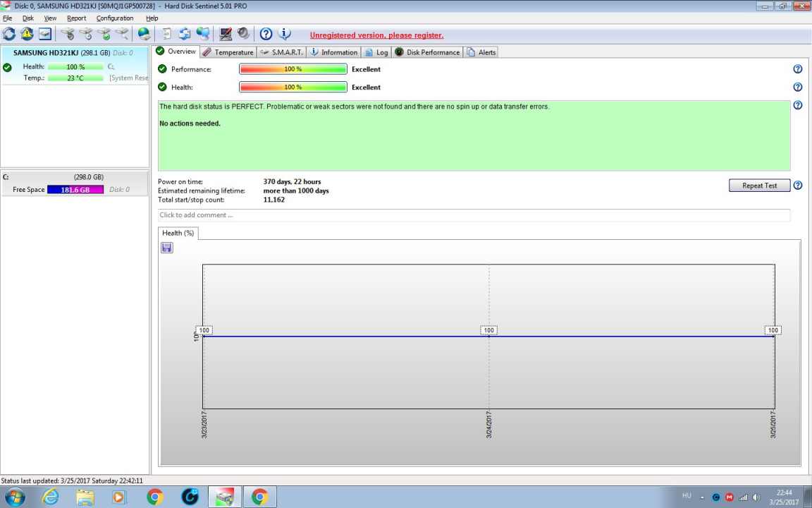Open the View menu
The height and width of the screenshot is (508, 812).
click(x=50, y=18)
